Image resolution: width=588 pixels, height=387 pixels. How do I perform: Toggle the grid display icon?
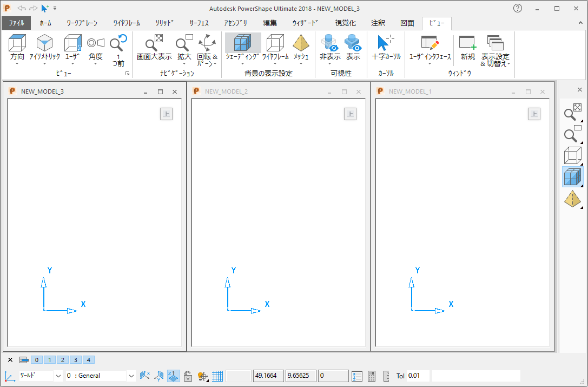217,376
